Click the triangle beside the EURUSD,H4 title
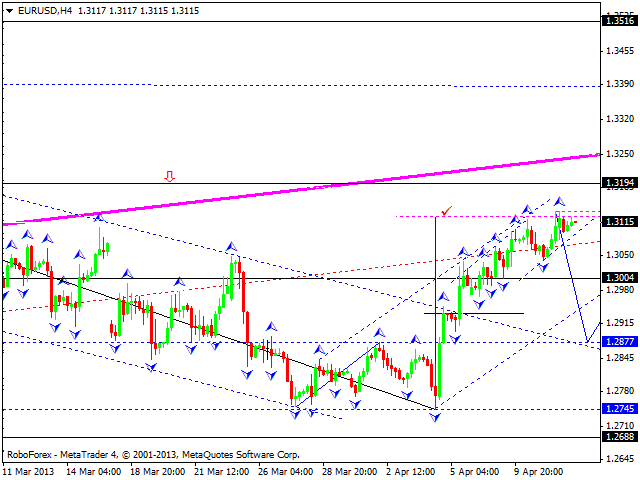The image size is (640, 480). pos(8,7)
